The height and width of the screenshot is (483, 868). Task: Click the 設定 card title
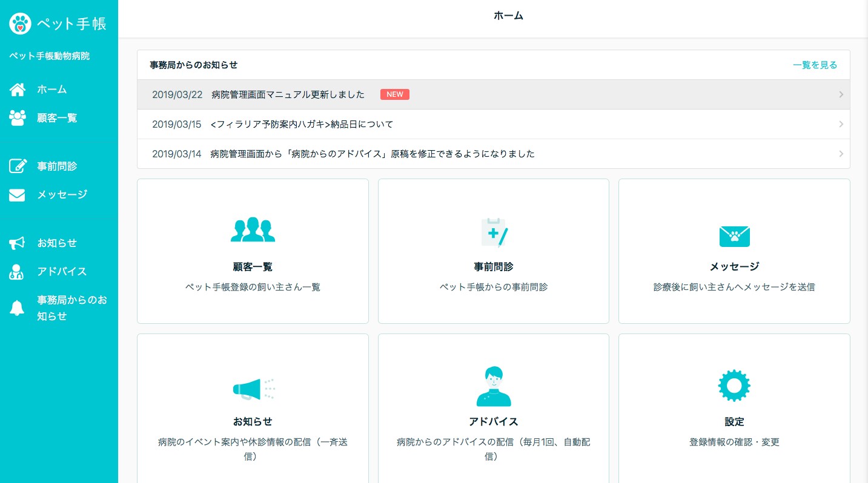click(734, 421)
